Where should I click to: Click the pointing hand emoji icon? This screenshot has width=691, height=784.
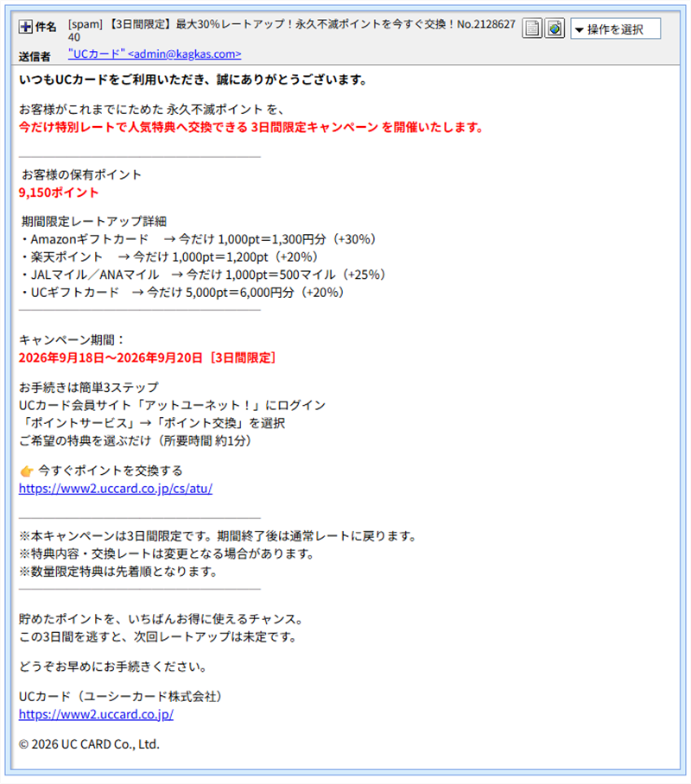27,471
